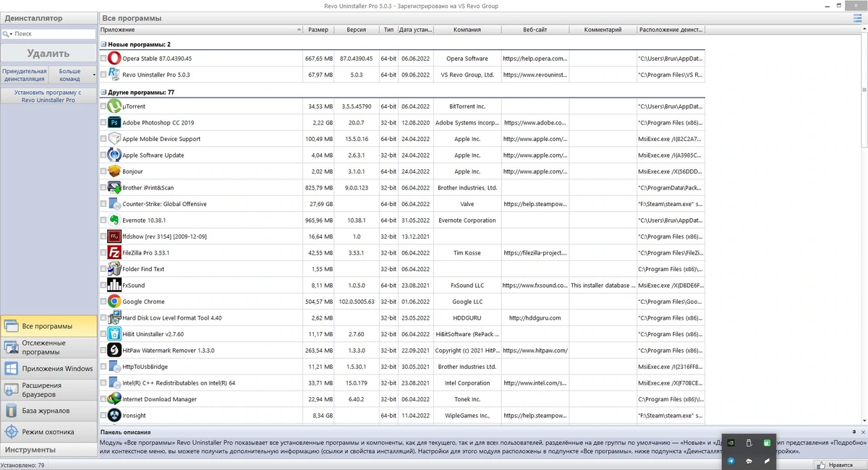This screenshot has height=470, width=868.
Task: Sort by the 'Размер' column header
Action: pyautogui.click(x=318, y=30)
